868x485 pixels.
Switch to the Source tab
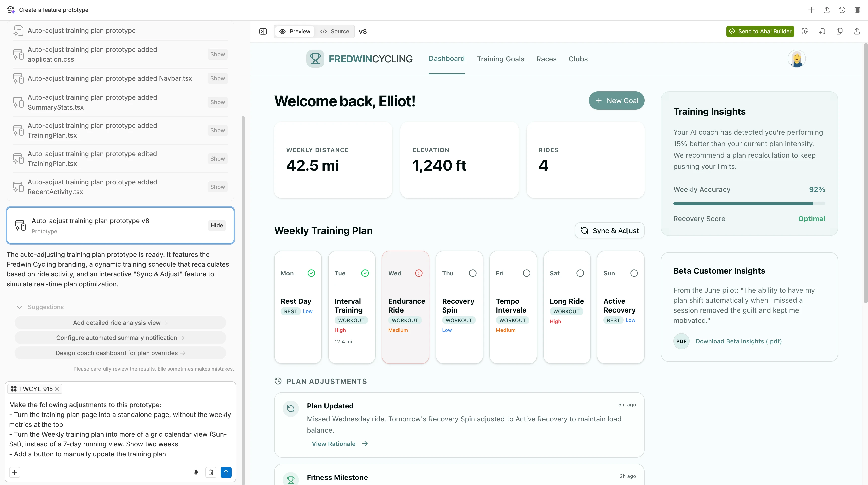pos(335,31)
